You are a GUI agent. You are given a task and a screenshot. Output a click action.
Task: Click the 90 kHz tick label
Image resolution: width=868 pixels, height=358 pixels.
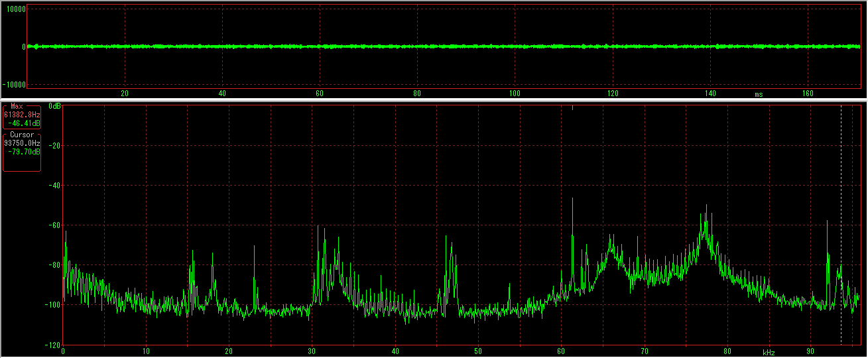tap(810, 352)
